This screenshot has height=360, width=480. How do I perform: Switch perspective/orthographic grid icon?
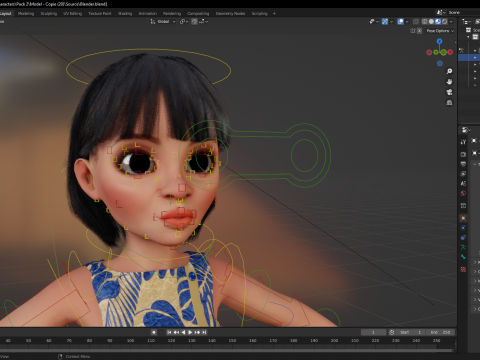449,103
